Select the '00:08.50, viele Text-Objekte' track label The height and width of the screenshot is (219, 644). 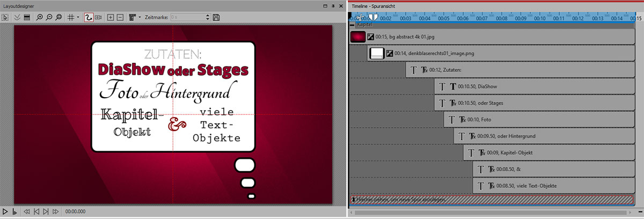pos(526,186)
